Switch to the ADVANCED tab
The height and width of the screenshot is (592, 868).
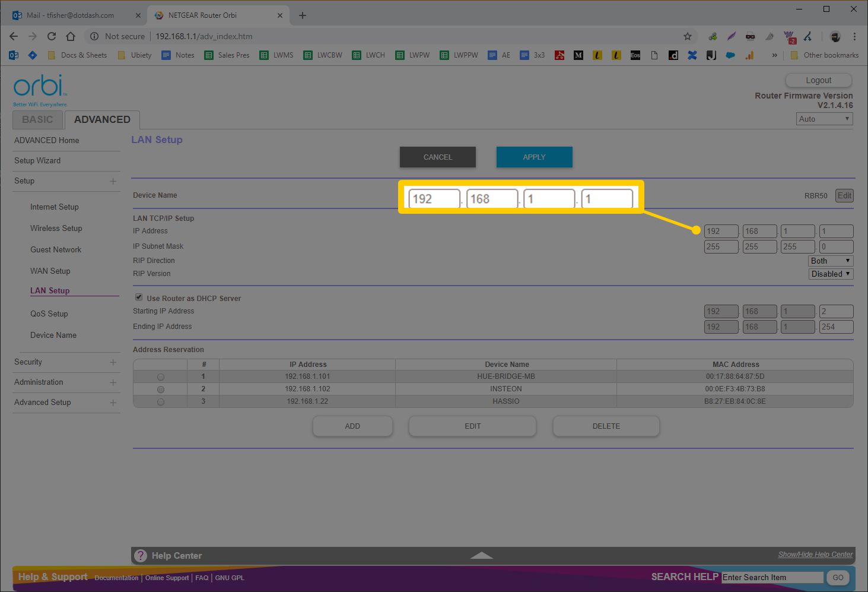(x=102, y=119)
